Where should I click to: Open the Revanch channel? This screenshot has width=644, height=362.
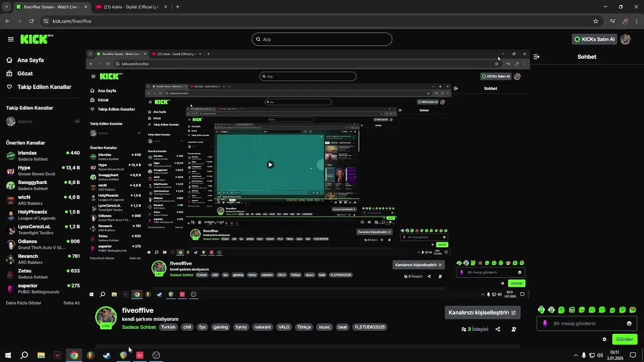click(x=43, y=259)
